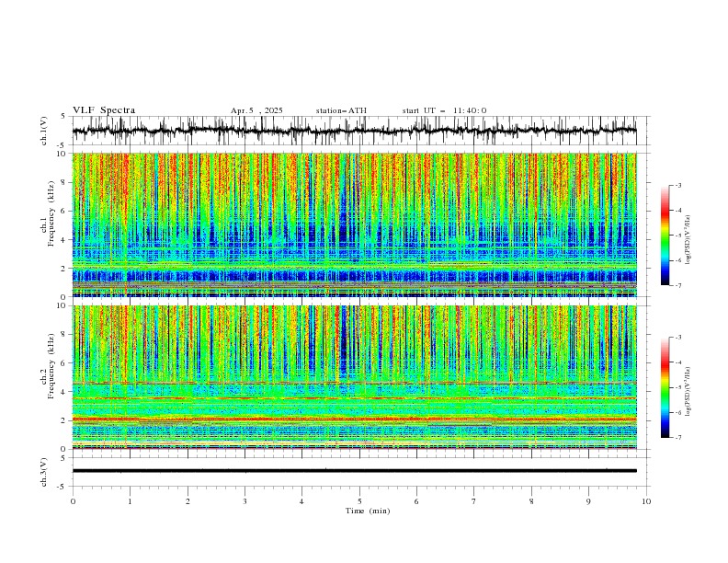Click the '-3' label on ch.1 colorbar
The image size is (728, 563).
677,185
